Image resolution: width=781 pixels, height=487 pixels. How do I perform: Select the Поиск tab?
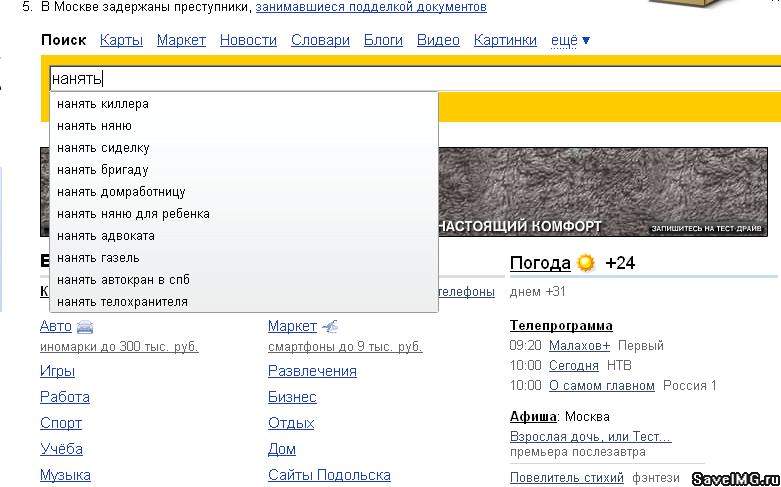[64, 40]
